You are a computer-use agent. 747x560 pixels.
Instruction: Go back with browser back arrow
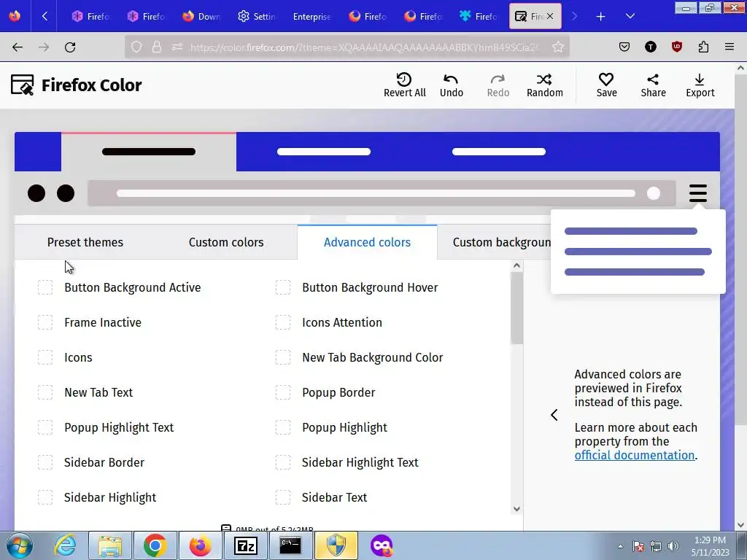(18, 47)
